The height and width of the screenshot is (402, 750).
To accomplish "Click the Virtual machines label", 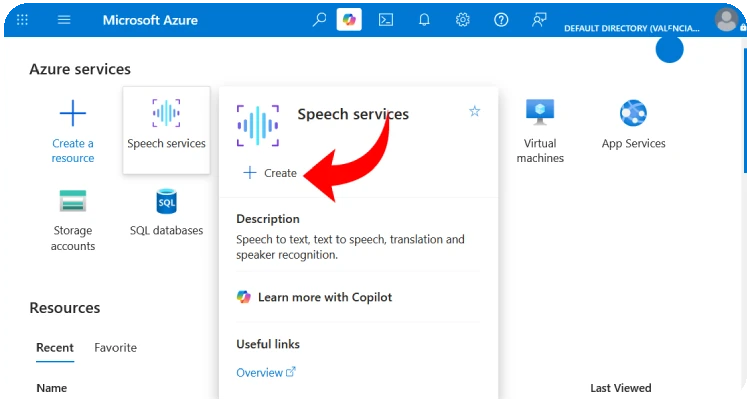I will 540,151.
